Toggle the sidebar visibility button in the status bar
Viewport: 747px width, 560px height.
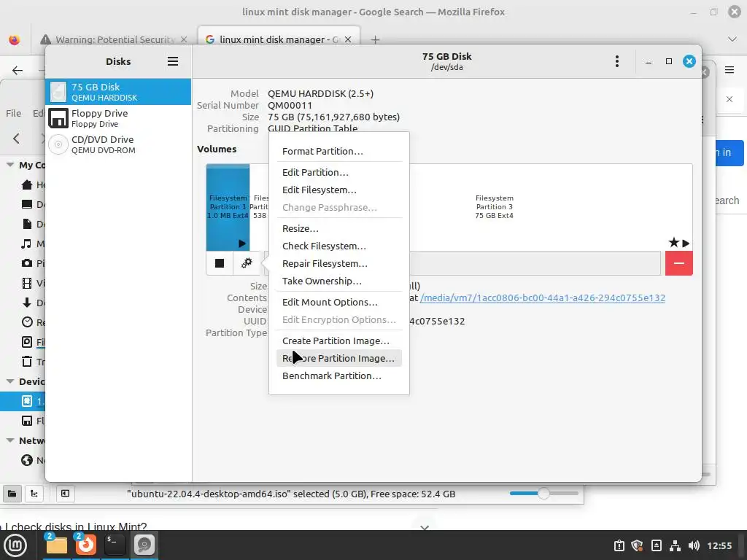click(x=65, y=494)
